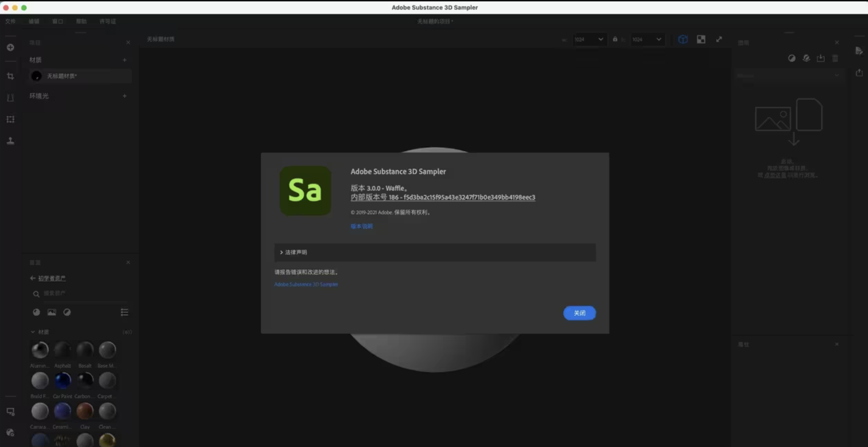Click the import-tray icon in the layers panel toolbar

pyautogui.click(x=820, y=58)
